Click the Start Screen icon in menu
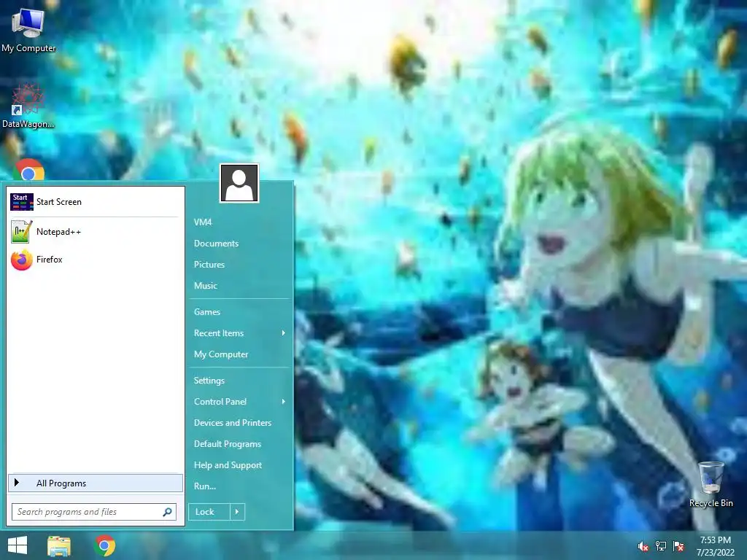Screen dimensions: 747x560 [x=21, y=202]
